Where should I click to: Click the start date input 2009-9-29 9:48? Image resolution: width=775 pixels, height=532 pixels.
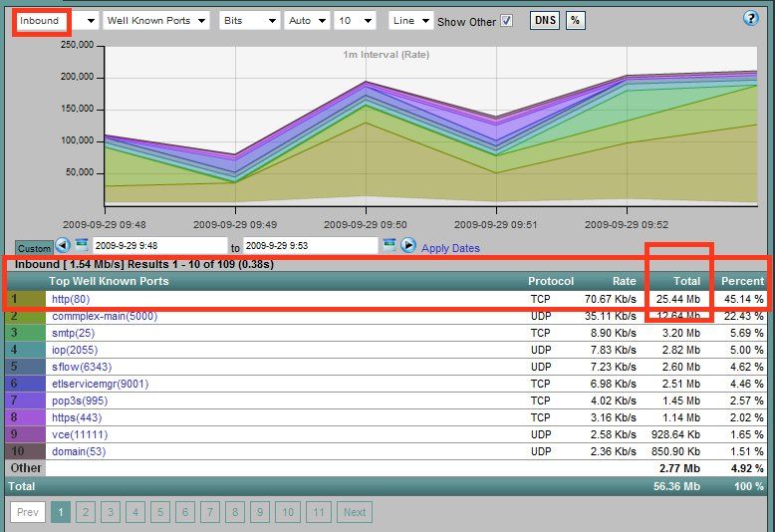pyautogui.click(x=159, y=246)
